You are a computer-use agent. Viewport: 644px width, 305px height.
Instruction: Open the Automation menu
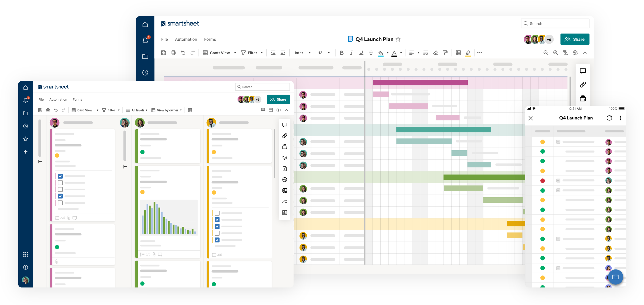pos(186,39)
